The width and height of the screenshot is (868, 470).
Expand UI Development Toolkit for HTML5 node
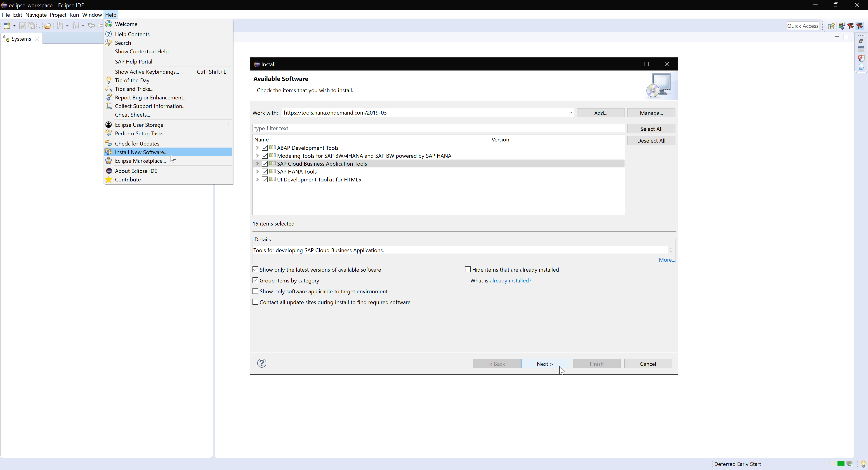(x=257, y=180)
